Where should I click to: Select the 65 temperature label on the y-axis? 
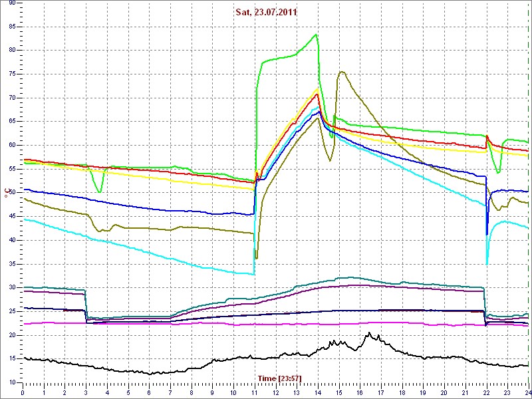11,122
